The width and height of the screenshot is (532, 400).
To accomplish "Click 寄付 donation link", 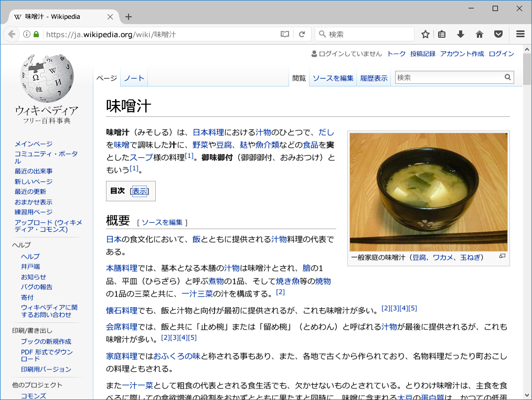I will pyautogui.click(x=27, y=297).
